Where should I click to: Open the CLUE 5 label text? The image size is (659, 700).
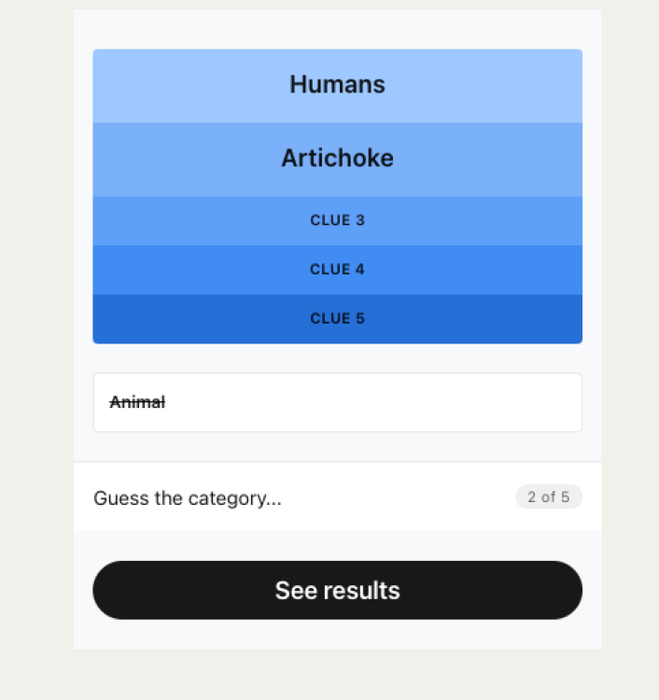[338, 318]
